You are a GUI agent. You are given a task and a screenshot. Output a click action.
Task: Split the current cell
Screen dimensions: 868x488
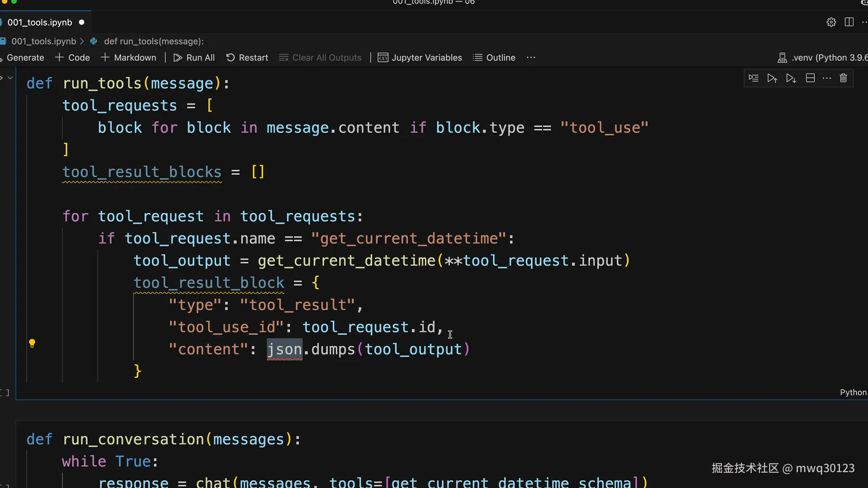(x=810, y=78)
